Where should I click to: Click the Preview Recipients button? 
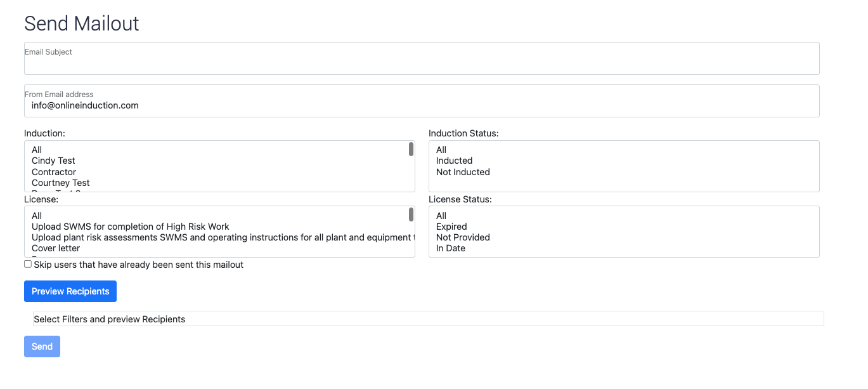point(70,291)
